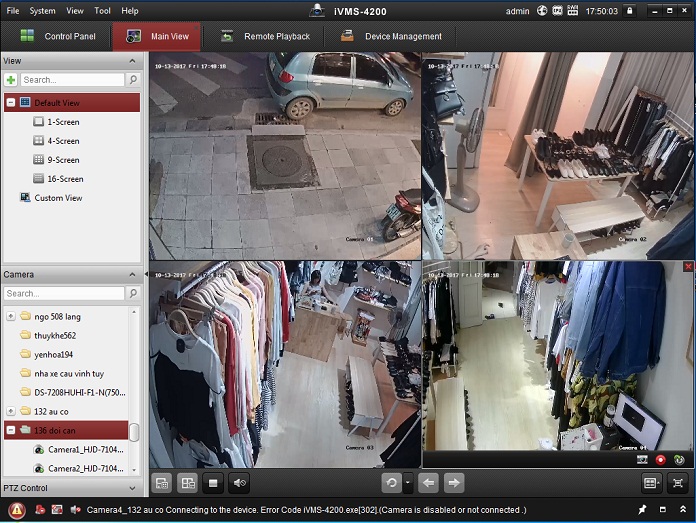Open the window division layout dropdown
This screenshot has width=696, height=523.
point(652,483)
